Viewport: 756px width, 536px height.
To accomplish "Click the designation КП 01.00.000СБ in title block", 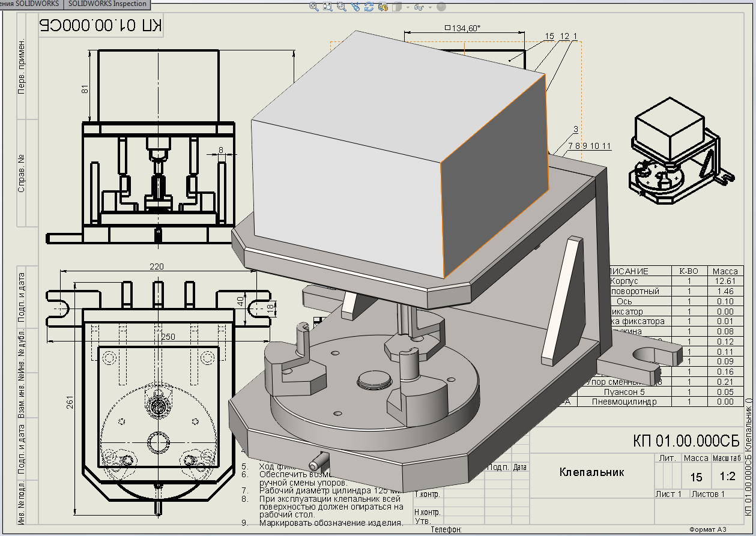I will point(685,441).
